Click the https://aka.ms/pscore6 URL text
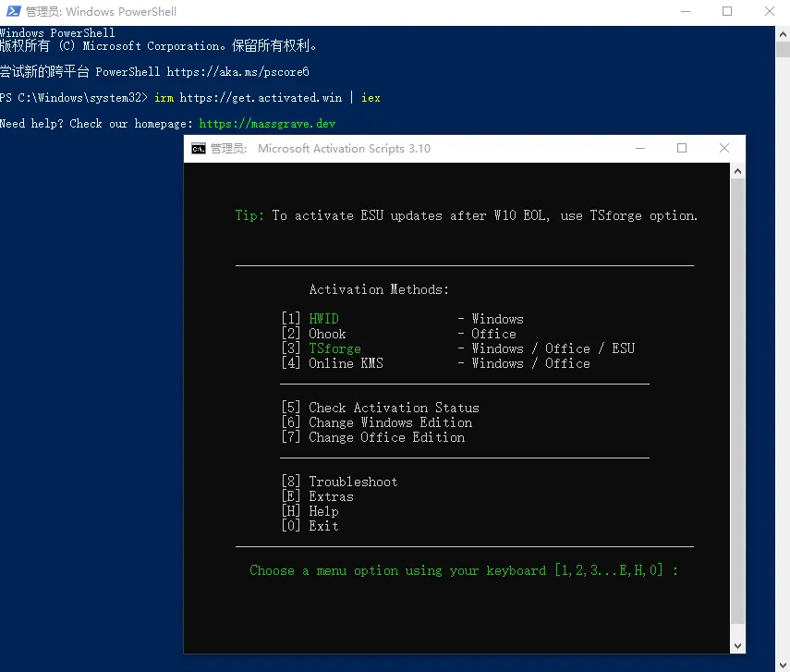The width and height of the screenshot is (790, 672). coord(237,72)
